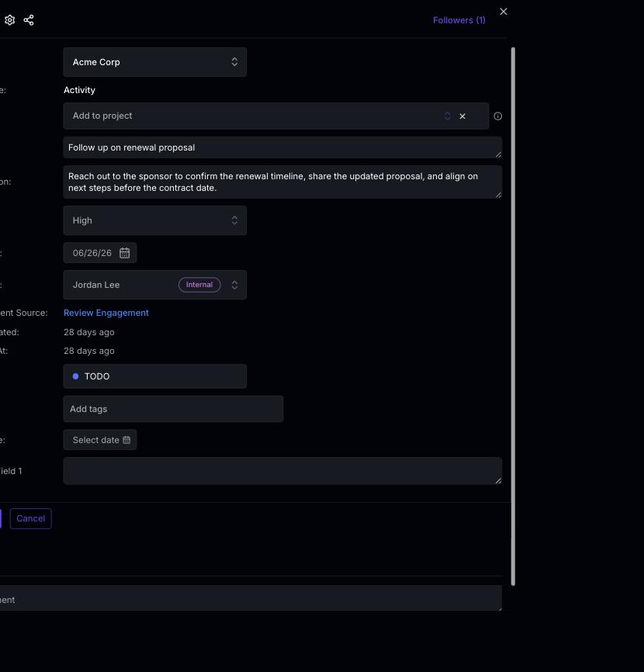644x672 pixels.
Task: Click the vertical scrollbar of the form
Action: coord(513,317)
